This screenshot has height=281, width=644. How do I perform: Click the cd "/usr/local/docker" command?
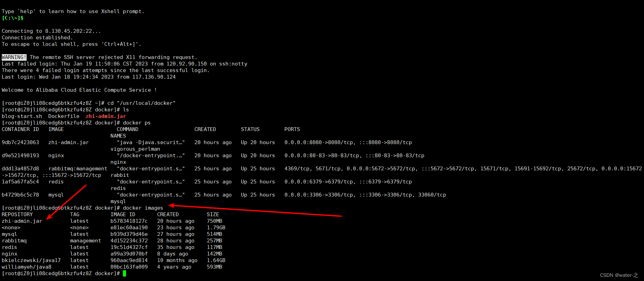pos(142,103)
